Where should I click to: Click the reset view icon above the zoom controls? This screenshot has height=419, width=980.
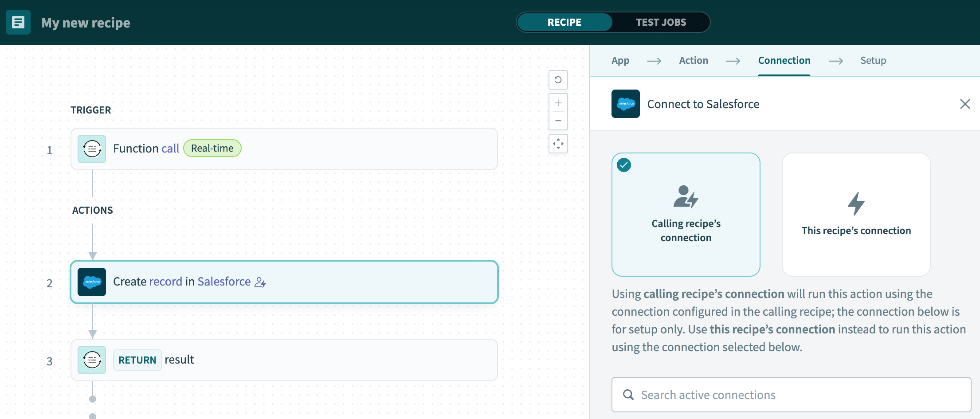(x=558, y=80)
